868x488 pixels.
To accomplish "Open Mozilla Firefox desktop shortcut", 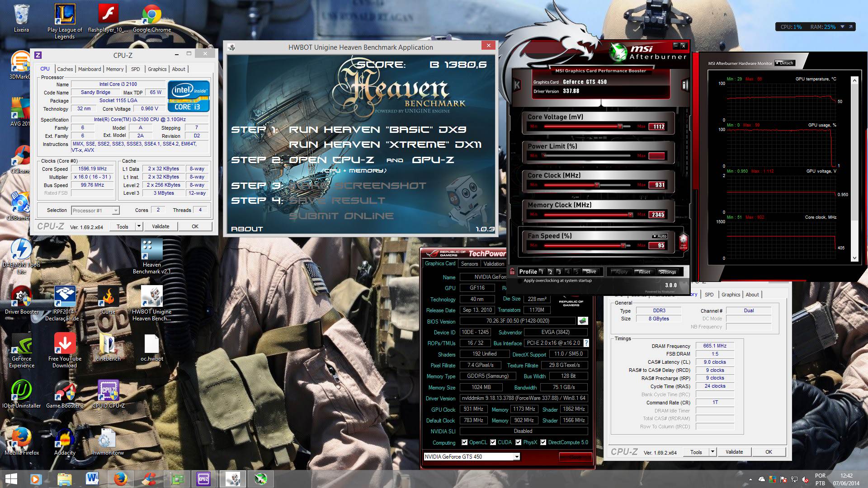I will [21, 441].
